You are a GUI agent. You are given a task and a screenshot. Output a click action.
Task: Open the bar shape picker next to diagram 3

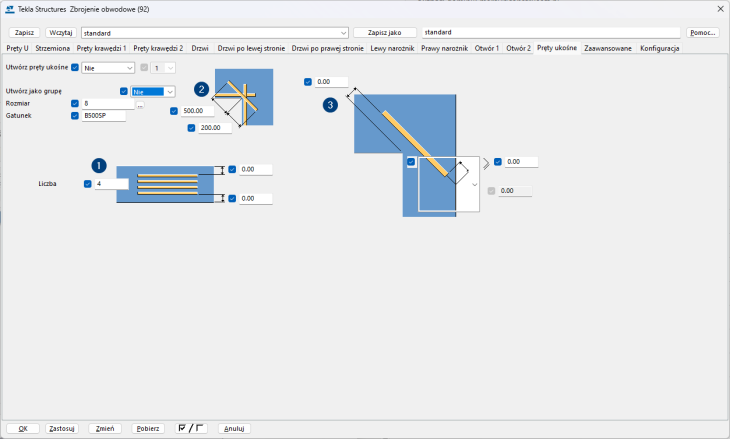(449, 184)
